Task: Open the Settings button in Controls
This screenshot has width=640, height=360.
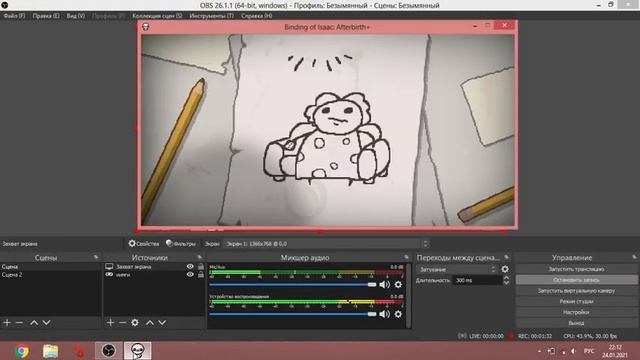Action: (576, 312)
